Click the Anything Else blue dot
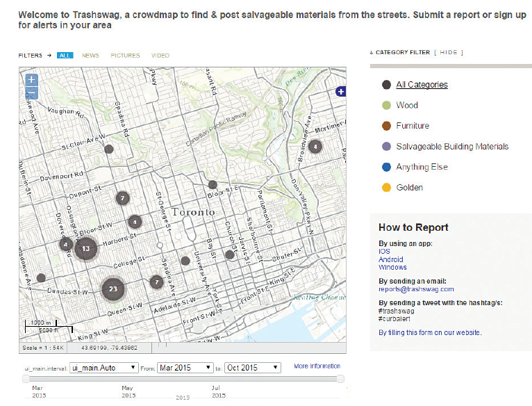Screen dimensions: 532x406 [x=386, y=167]
